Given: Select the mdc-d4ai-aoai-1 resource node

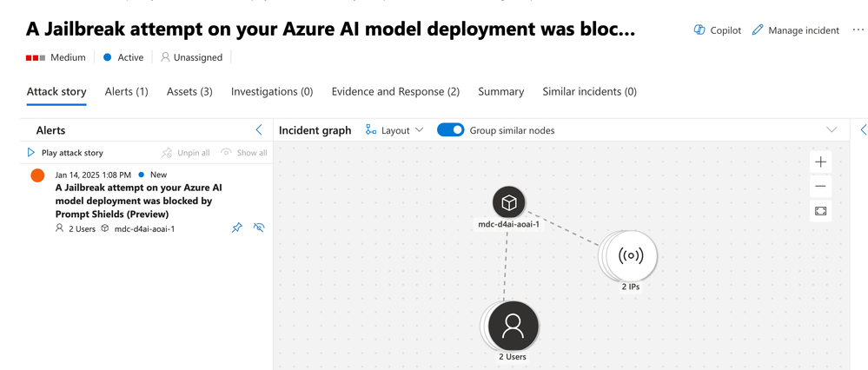Looking at the screenshot, I should tap(509, 202).
